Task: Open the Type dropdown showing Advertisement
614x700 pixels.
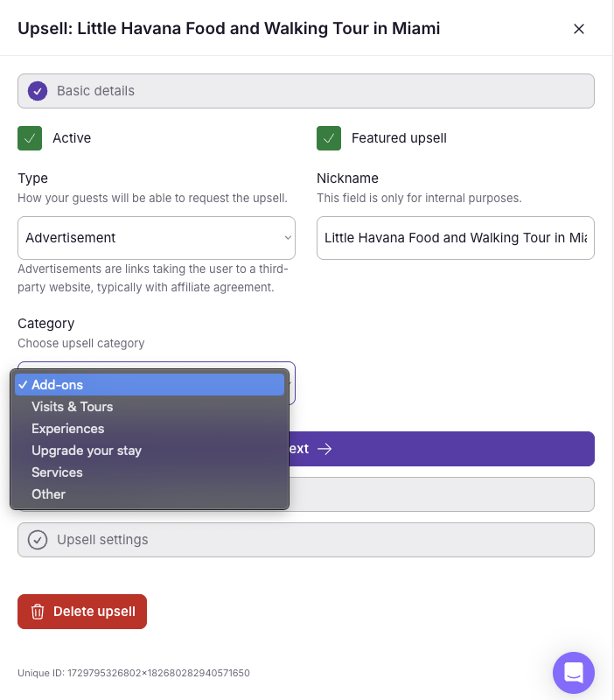Action: (157, 238)
